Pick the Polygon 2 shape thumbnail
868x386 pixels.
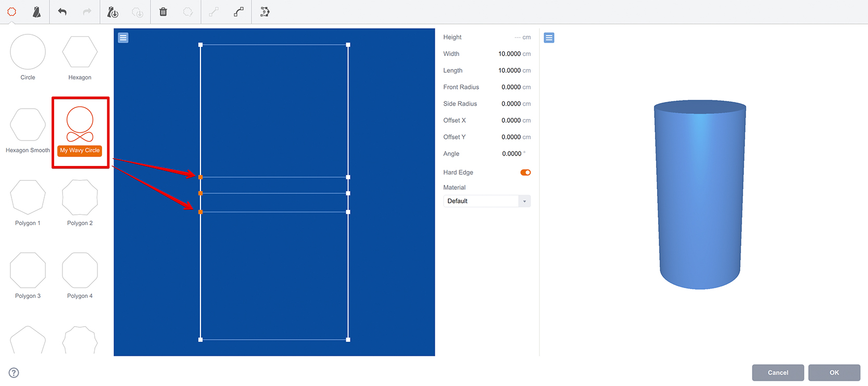[x=80, y=198]
